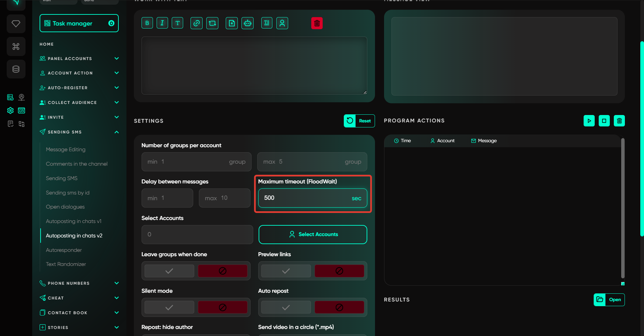Screen dimensions: 644x336
Task: Clear program actions with trash icon
Action: [x=619, y=121]
